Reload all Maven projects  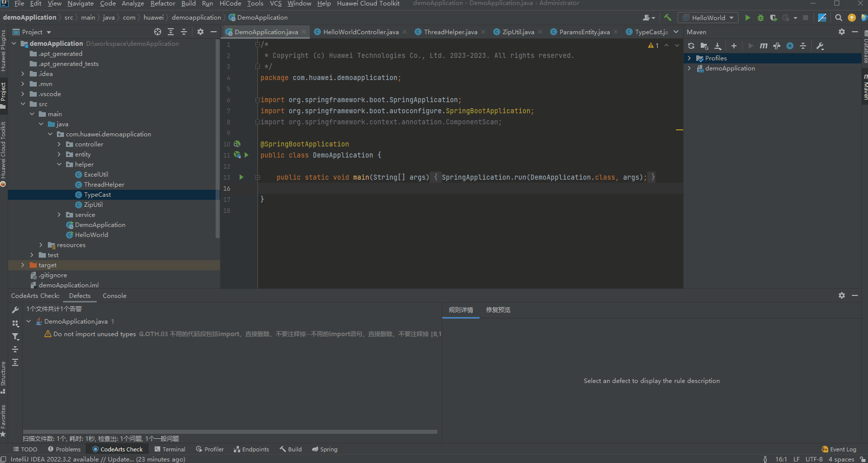point(691,46)
